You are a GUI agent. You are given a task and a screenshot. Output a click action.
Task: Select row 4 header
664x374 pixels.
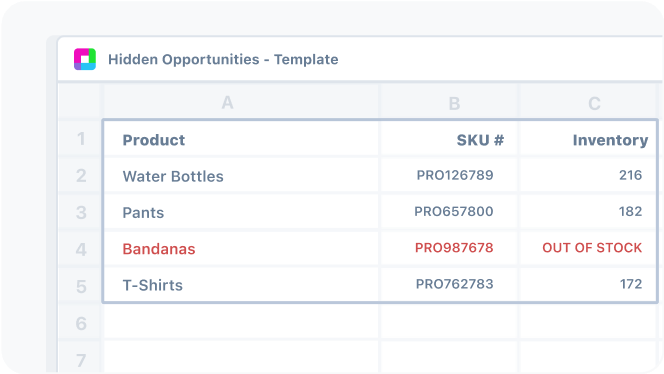80,249
